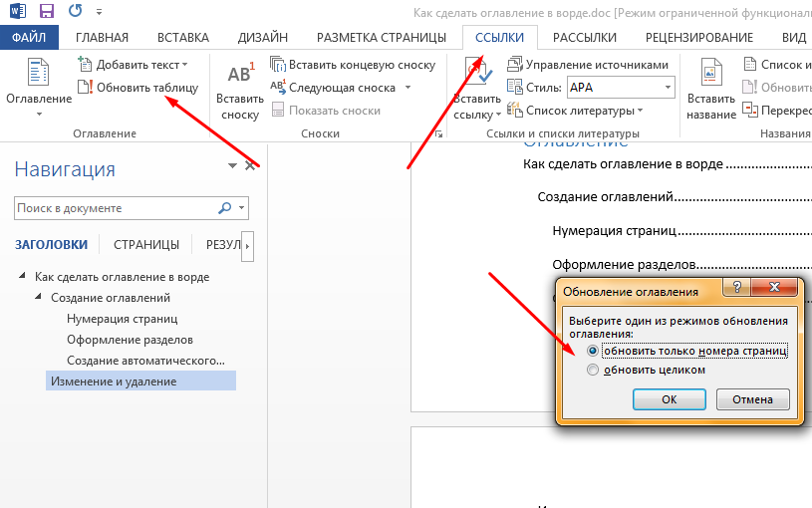The width and height of the screenshot is (812, 508).
Task: Click Вставить ссылку citation button
Action: [477, 89]
